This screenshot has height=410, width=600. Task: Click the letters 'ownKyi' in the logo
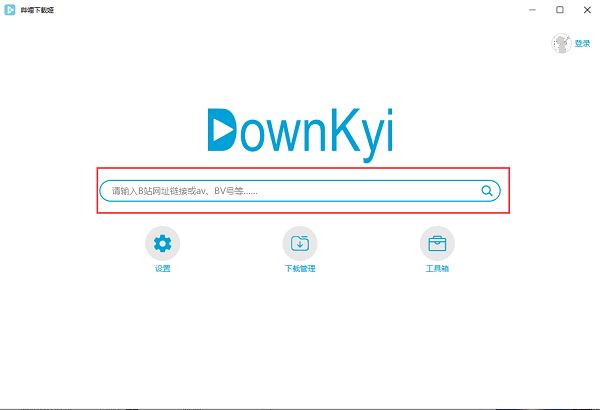click(316, 134)
